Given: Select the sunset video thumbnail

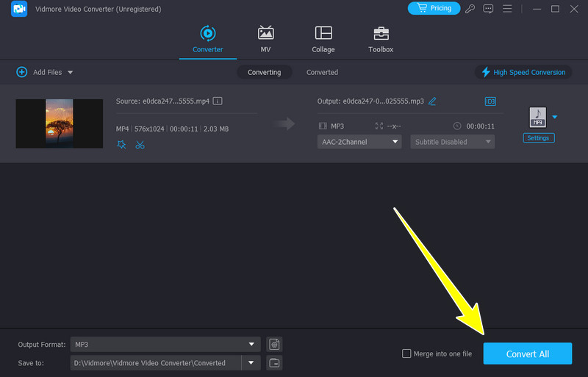Looking at the screenshot, I should [60, 123].
